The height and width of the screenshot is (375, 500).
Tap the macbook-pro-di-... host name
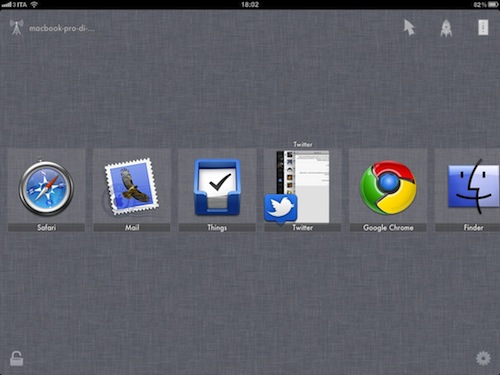coord(62,28)
